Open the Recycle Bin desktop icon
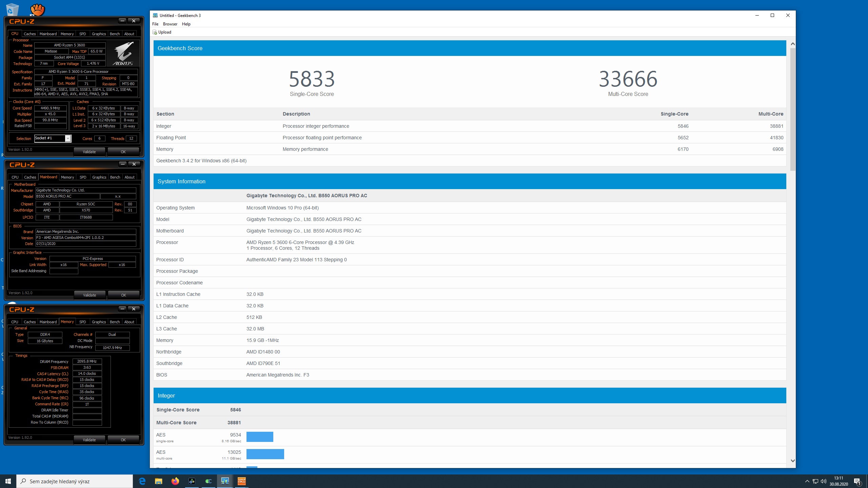This screenshot has height=488, width=868. pyautogui.click(x=12, y=9)
